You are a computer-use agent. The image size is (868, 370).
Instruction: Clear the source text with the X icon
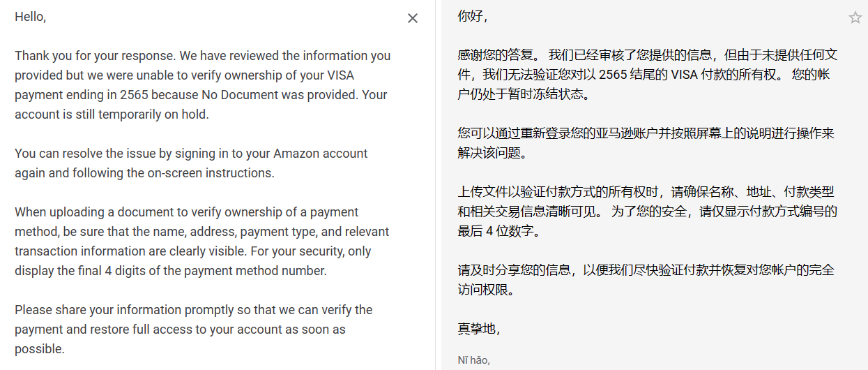[413, 18]
